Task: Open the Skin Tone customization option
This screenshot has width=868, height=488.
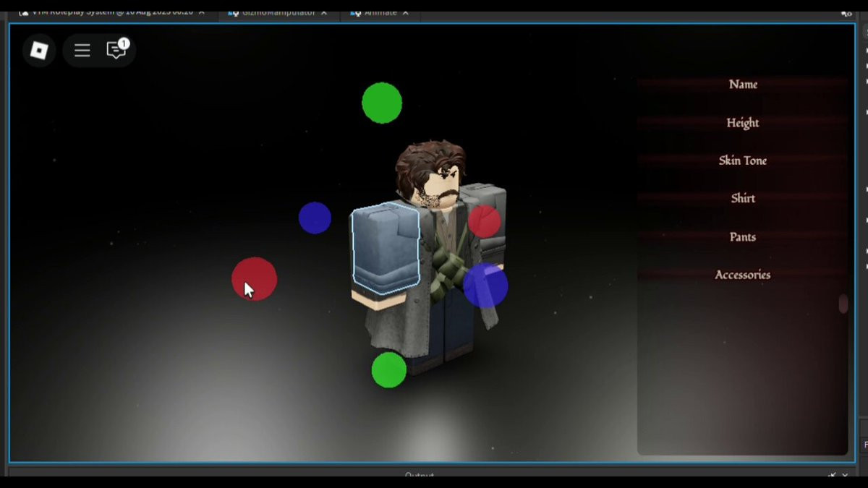Action: tap(743, 160)
